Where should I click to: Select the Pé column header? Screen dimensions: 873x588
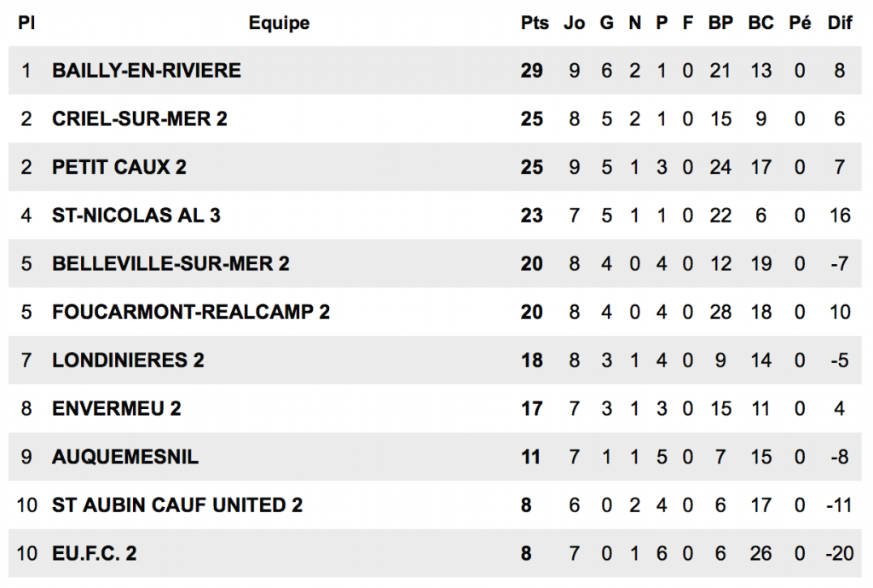coord(800,23)
